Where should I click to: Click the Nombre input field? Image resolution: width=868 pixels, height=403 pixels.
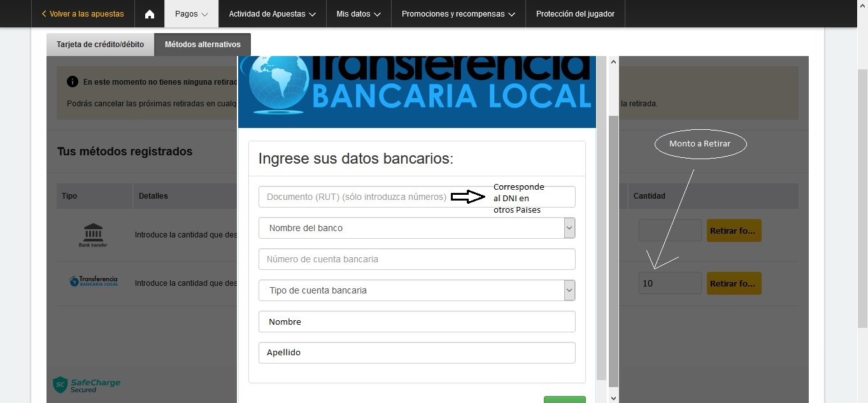click(x=417, y=322)
